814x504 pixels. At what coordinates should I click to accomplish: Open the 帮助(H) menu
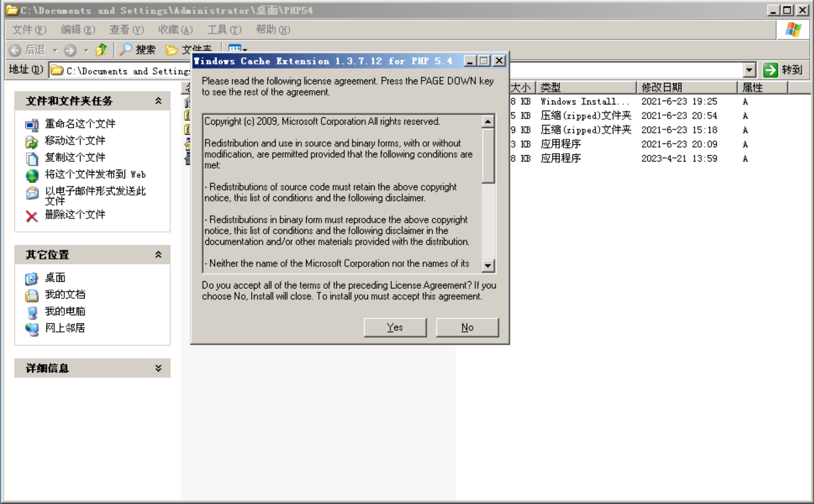click(x=273, y=30)
